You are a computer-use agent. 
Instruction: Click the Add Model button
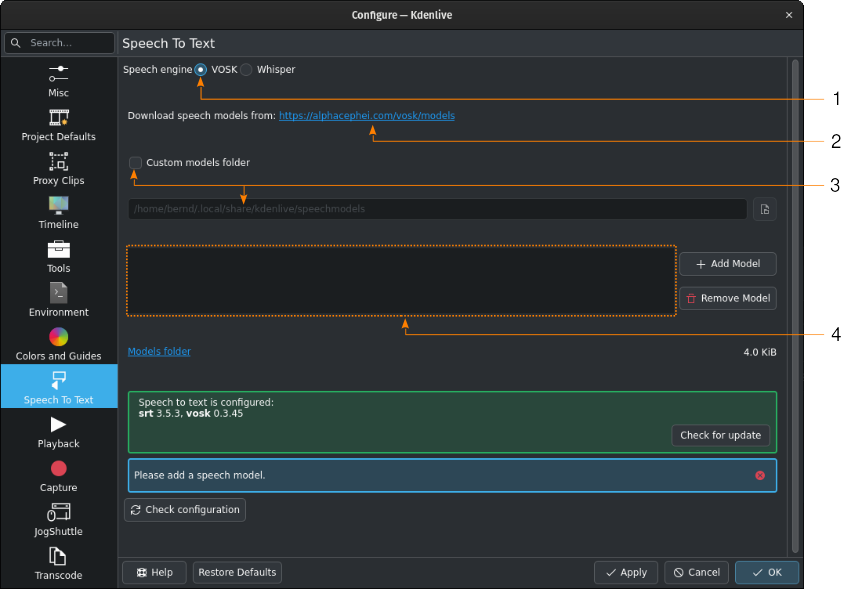(x=728, y=264)
